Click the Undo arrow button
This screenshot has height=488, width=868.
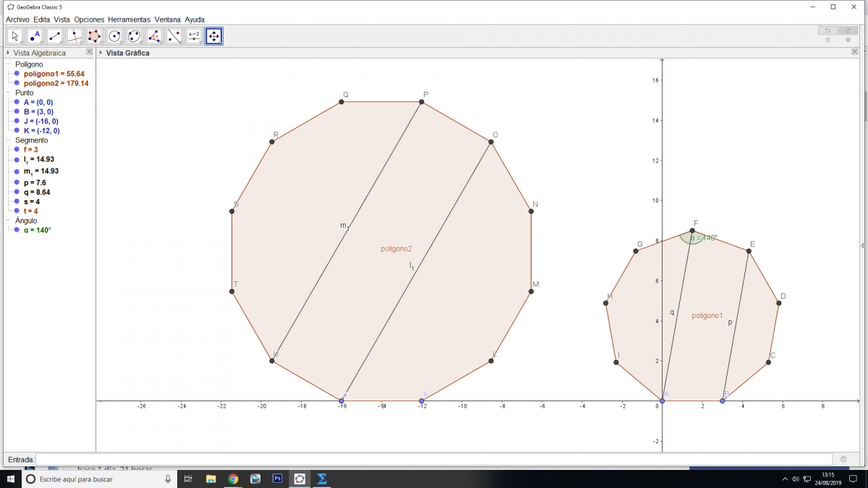tap(827, 30)
